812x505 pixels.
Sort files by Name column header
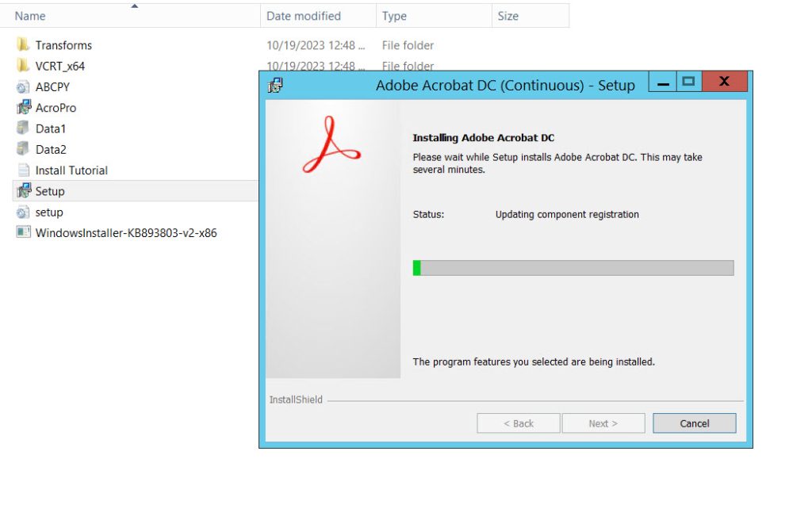[x=130, y=16]
